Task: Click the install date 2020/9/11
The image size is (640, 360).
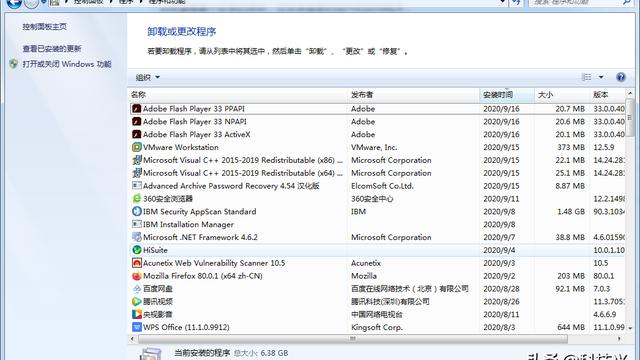Action: pos(501,199)
